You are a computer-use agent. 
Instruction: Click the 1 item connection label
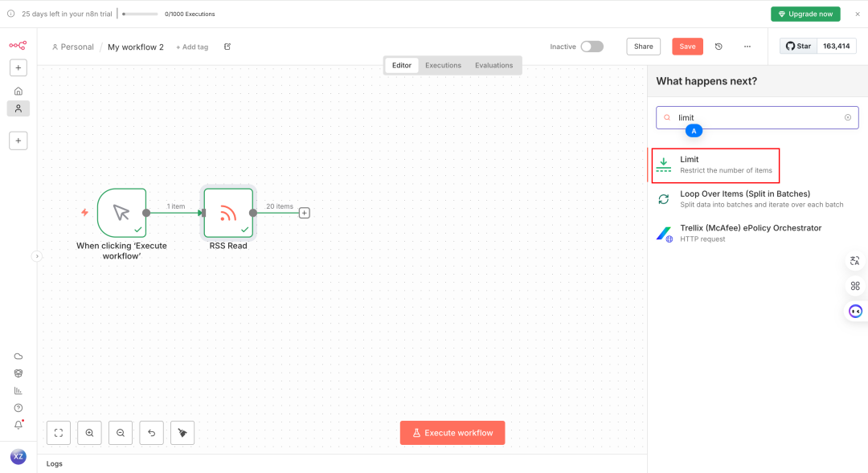(x=176, y=206)
